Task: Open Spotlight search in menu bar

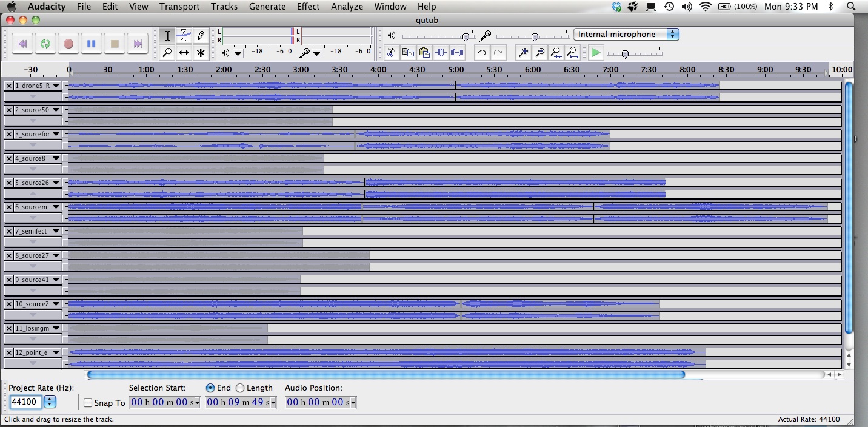Action: pyautogui.click(x=850, y=6)
